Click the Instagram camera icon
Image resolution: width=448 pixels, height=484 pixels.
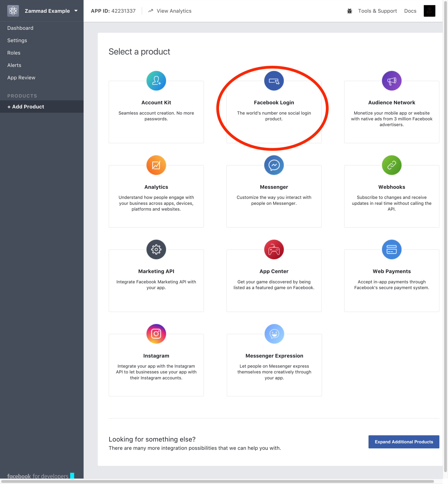(x=156, y=334)
